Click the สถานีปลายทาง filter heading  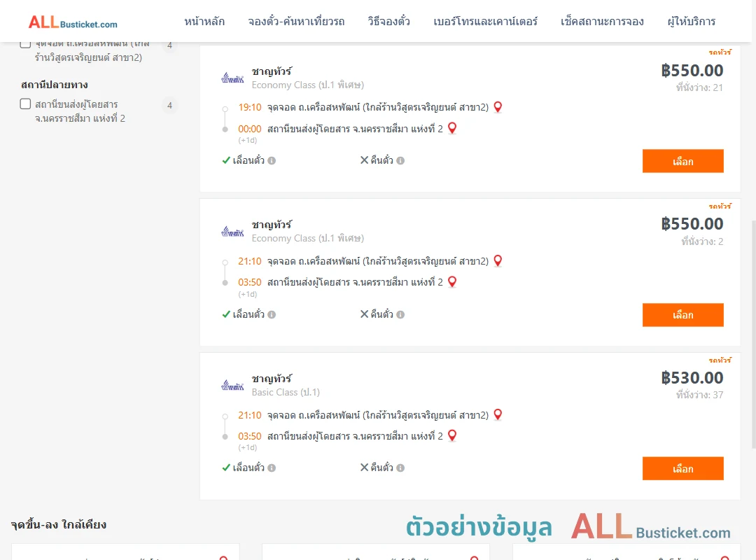click(x=55, y=85)
